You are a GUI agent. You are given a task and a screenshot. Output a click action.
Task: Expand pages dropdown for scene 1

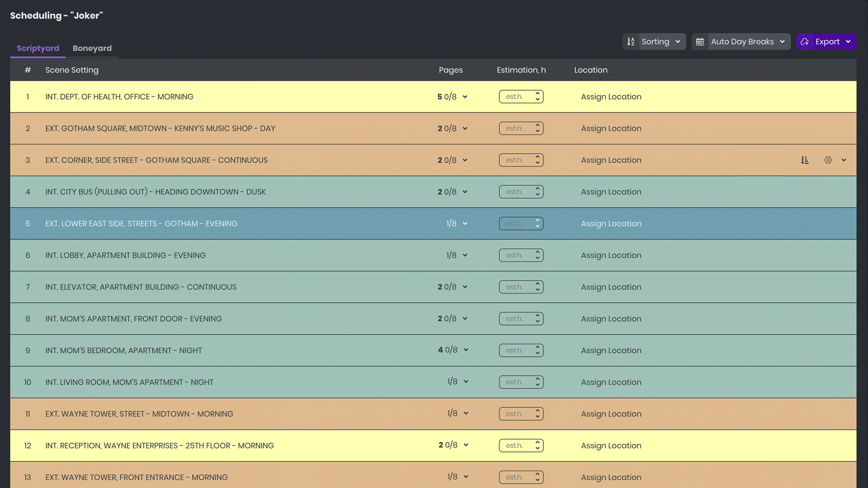pyautogui.click(x=465, y=97)
